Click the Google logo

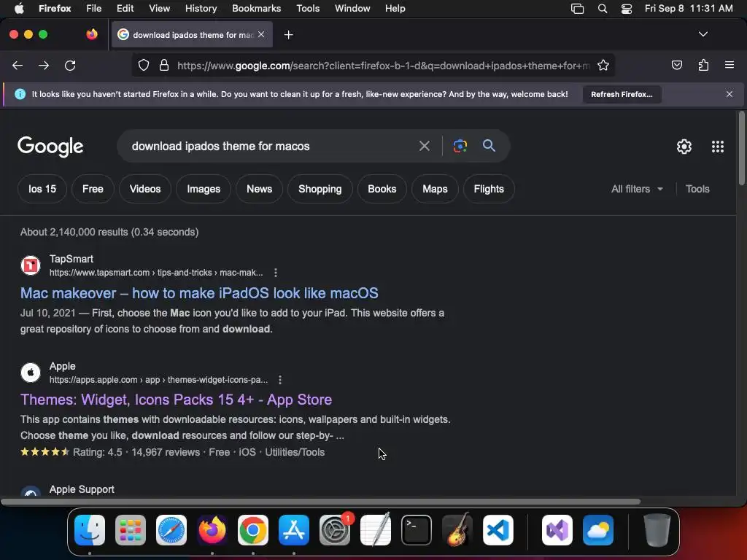[x=50, y=147]
